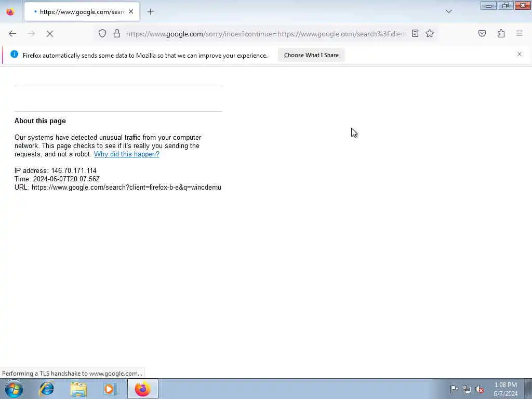The height and width of the screenshot is (399, 532).
Task: Open Action Center flag tray icon
Action: (x=454, y=389)
